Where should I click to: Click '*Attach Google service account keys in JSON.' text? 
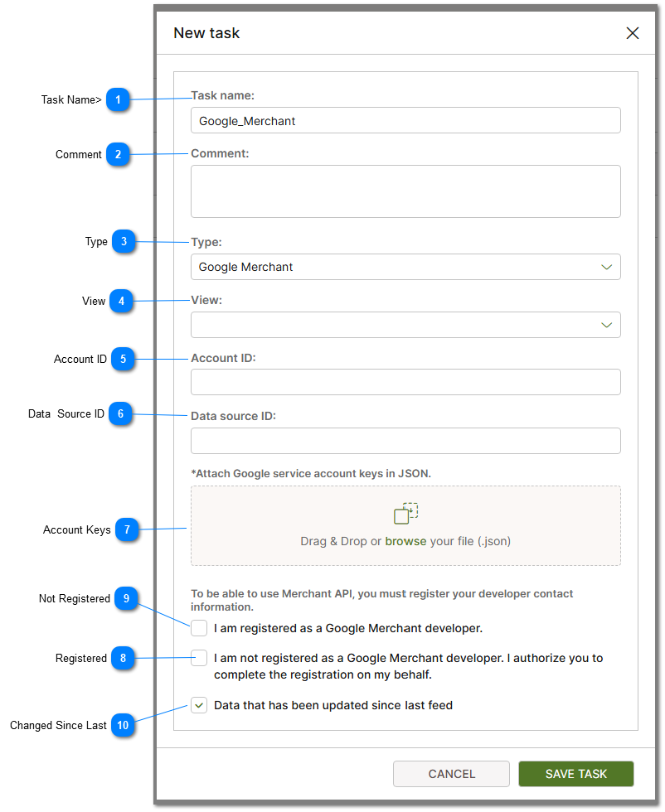(311, 474)
